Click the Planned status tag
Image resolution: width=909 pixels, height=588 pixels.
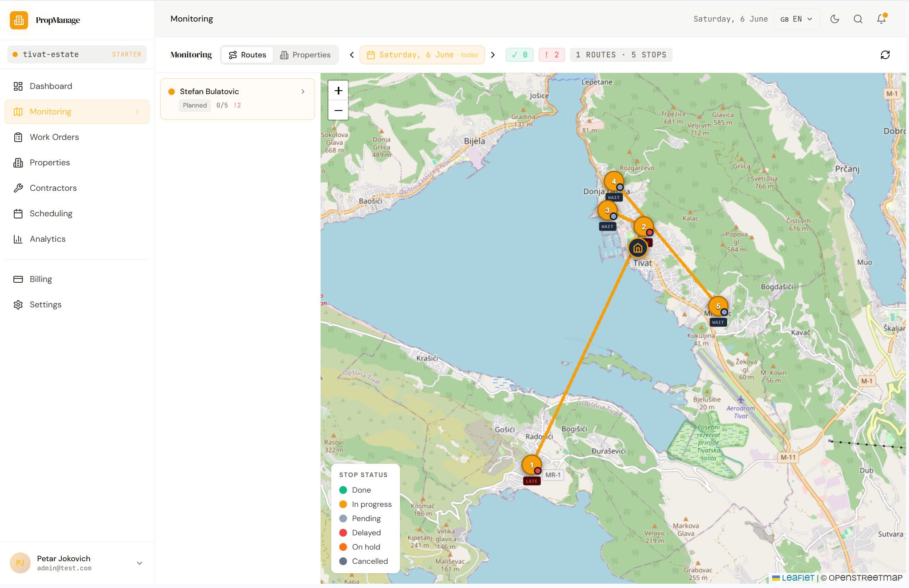click(195, 105)
